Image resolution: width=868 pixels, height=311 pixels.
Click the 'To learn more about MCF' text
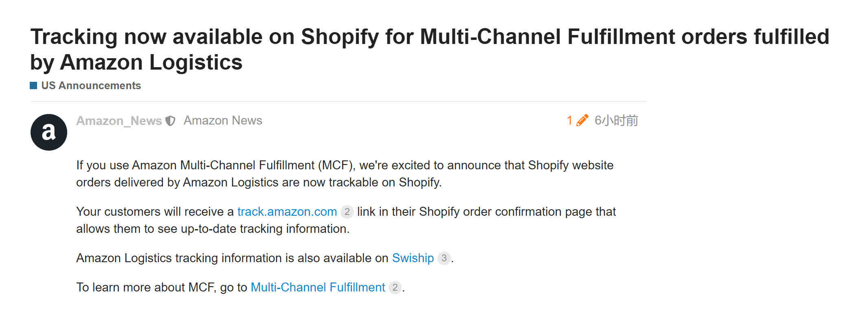pos(162,287)
